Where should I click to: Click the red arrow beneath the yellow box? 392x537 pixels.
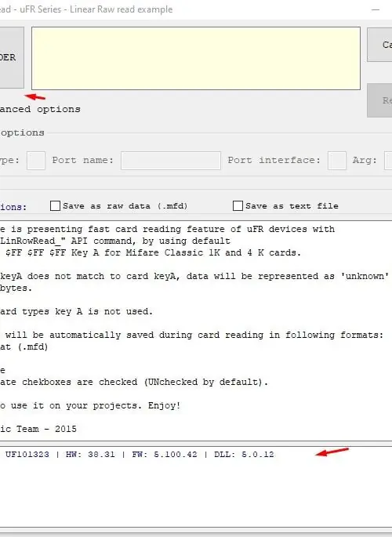[35, 97]
